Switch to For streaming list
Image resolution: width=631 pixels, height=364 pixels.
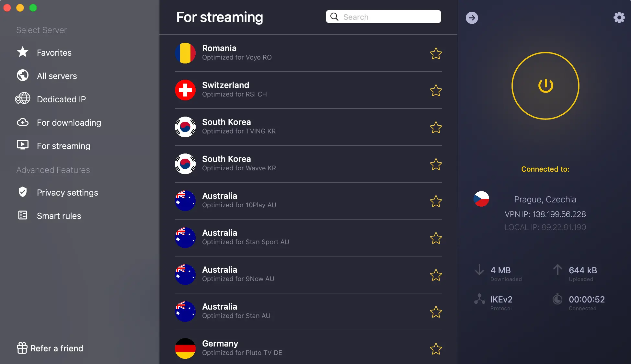[63, 146]
